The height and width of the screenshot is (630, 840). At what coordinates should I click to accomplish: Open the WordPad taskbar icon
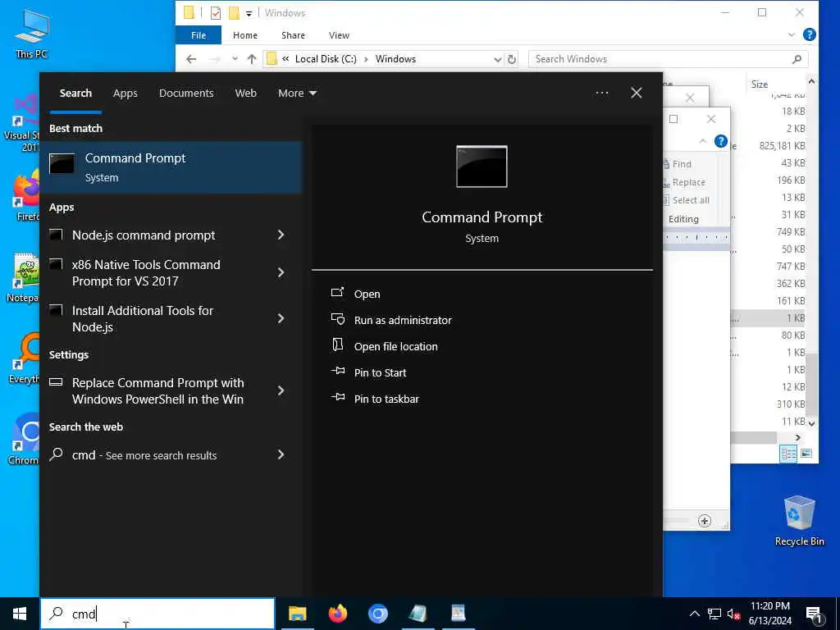[458, 614]
